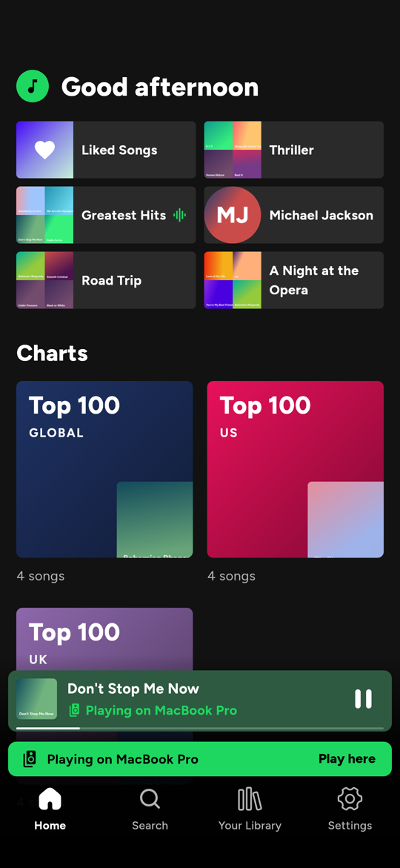Tap the Liked Songs heart icon
This screenshot has width=400, height=868.
pos(44,150)
